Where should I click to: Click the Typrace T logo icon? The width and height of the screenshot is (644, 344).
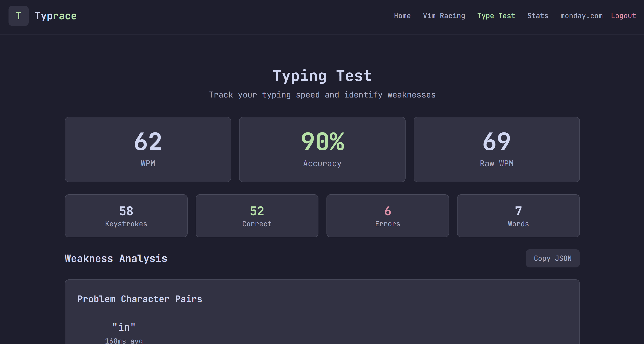coord(18,16)
